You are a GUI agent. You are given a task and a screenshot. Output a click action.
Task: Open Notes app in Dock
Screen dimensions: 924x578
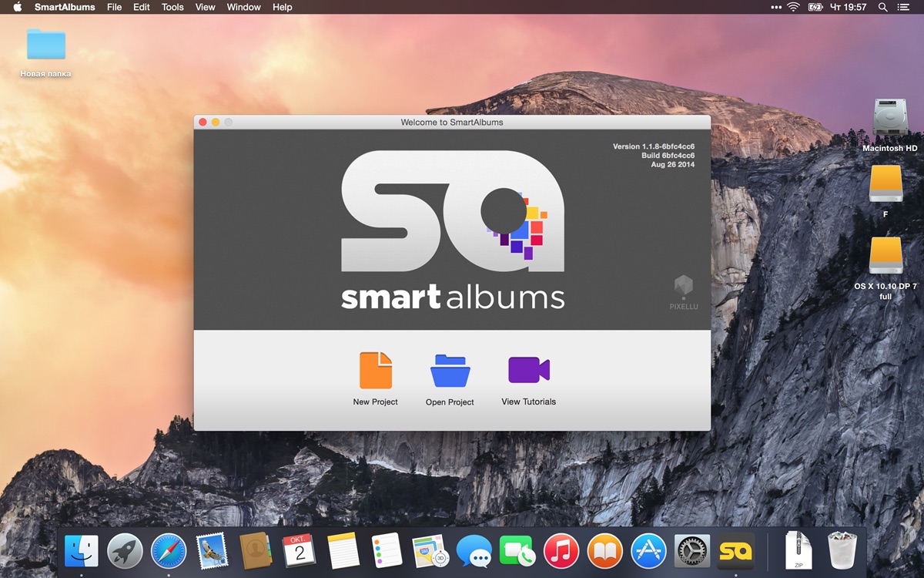343,551
